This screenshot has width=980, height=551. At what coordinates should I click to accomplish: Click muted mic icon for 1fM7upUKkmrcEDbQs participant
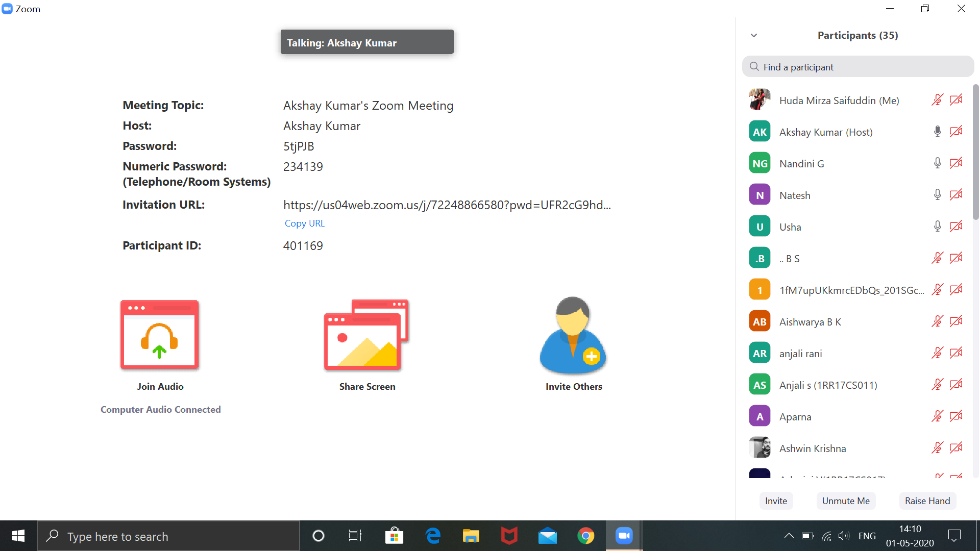coord(937,289)
